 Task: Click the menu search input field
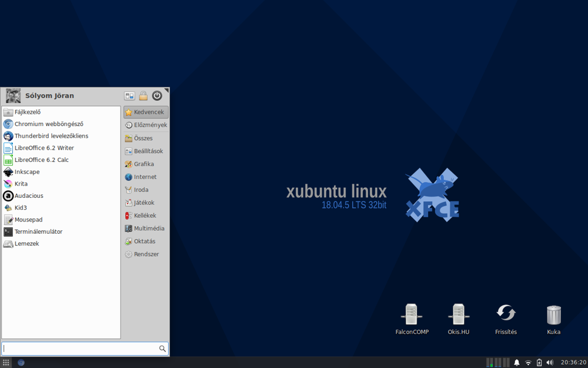pos(79,349)
